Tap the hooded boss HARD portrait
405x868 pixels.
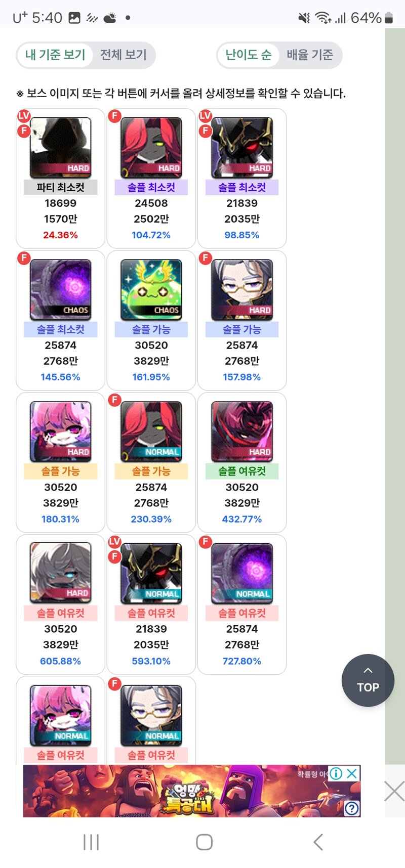61,147
